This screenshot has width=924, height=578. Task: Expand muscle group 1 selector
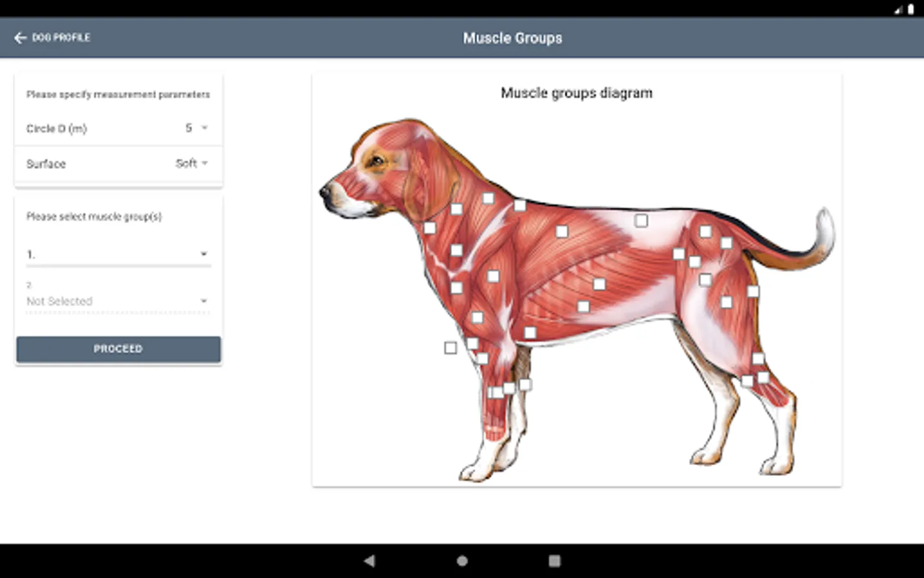118,254
